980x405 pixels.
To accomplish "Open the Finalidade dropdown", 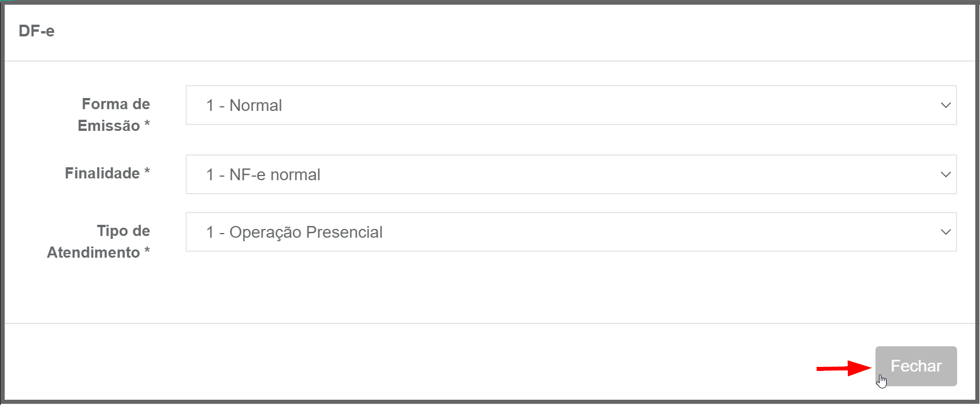I will click(571, 174).
